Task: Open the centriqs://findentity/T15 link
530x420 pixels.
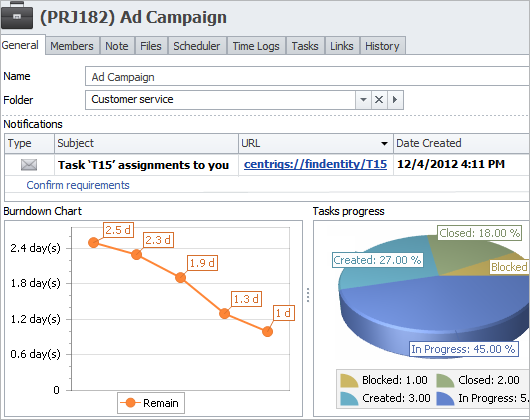Action: (x=315, y=164)
